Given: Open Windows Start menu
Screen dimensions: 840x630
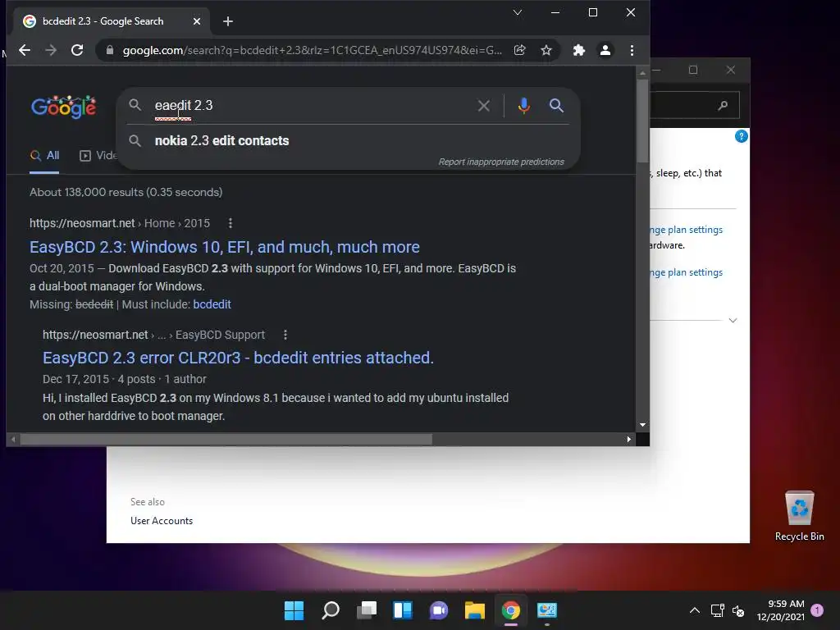Looking at the screenshot, I should click(294, 610).
